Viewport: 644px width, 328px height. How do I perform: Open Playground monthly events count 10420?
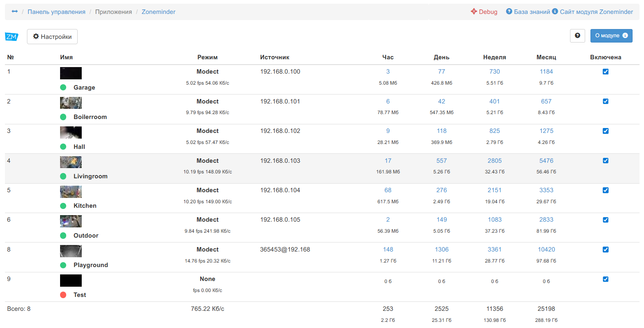coord(546,249)
